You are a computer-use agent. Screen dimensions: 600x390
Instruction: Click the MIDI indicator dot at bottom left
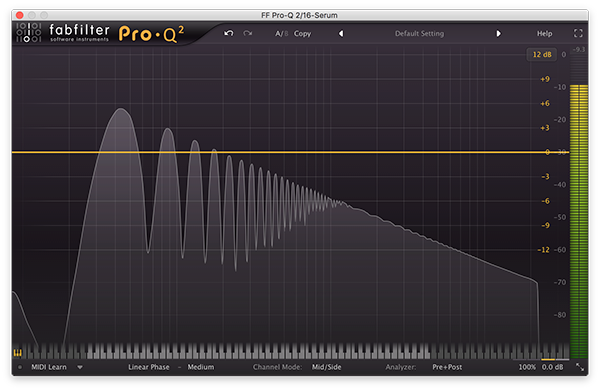[x=20, y=367]
